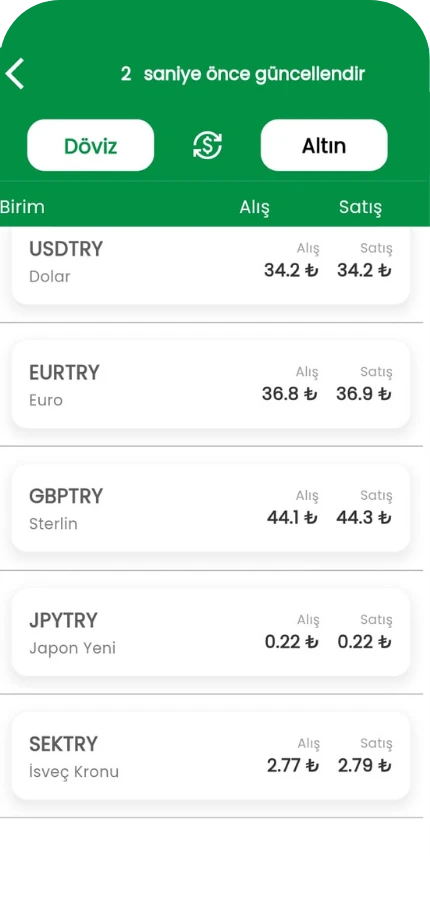Viewport: 430px width, 900px height.
Task: Tap the back arrow icon
Action: click(15, 74)
